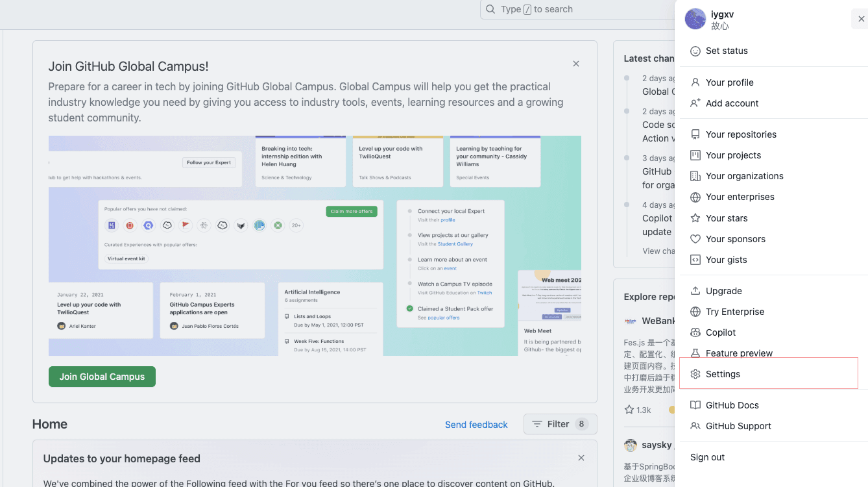Click the Feature preview beaker icon

tap(695, 353)
